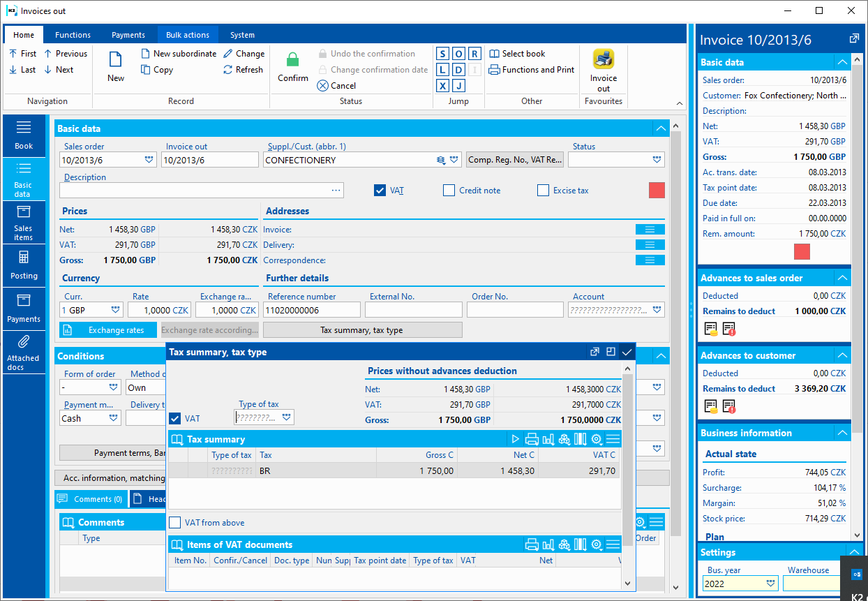Open the Status dropdown
This screenshot has height=601, width=868.
coord(657,160)
